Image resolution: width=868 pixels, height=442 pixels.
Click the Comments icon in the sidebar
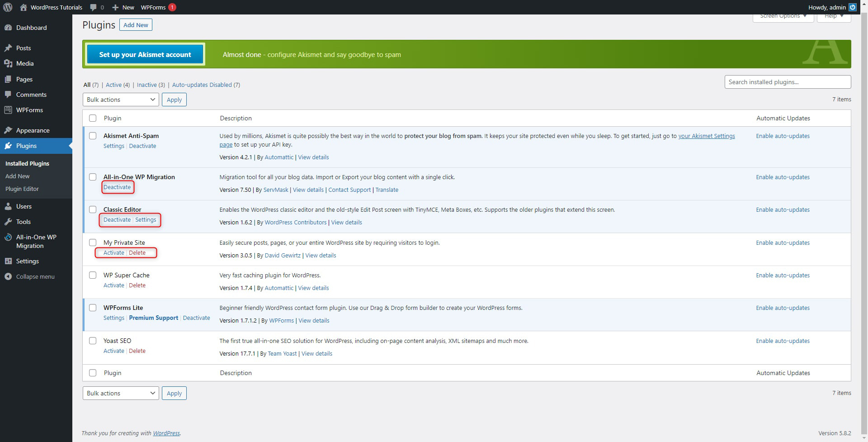point(8,95)
